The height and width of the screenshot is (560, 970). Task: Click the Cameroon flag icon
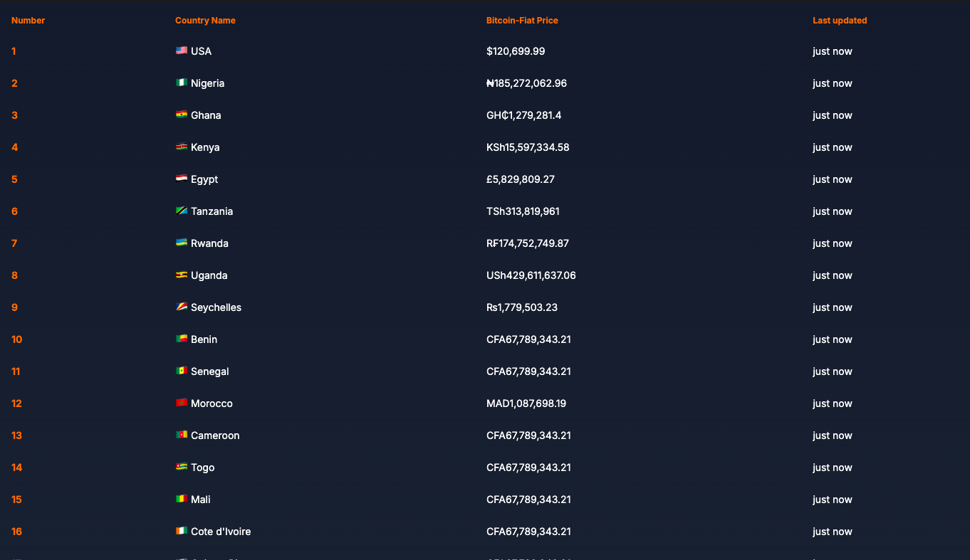[x=182, y=435]
